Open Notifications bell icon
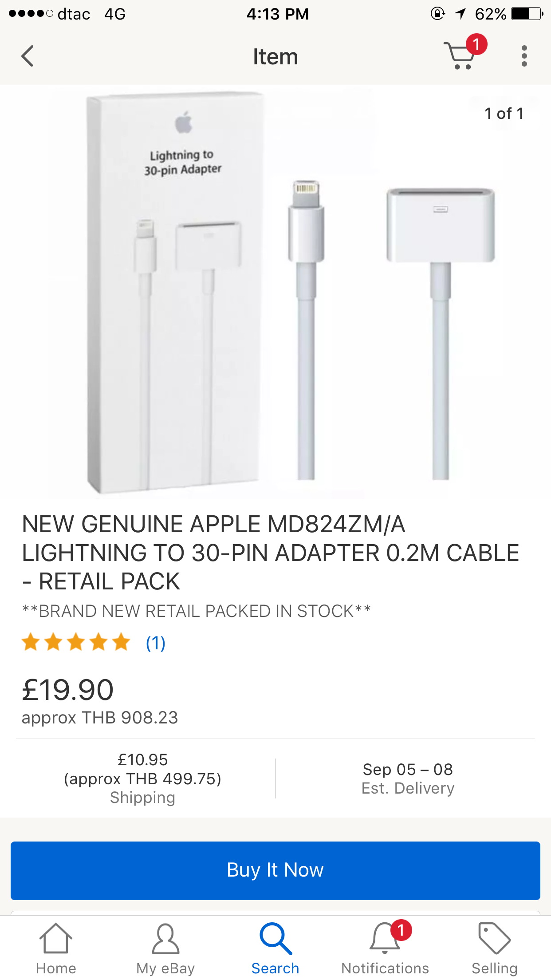 click(385, 939)
